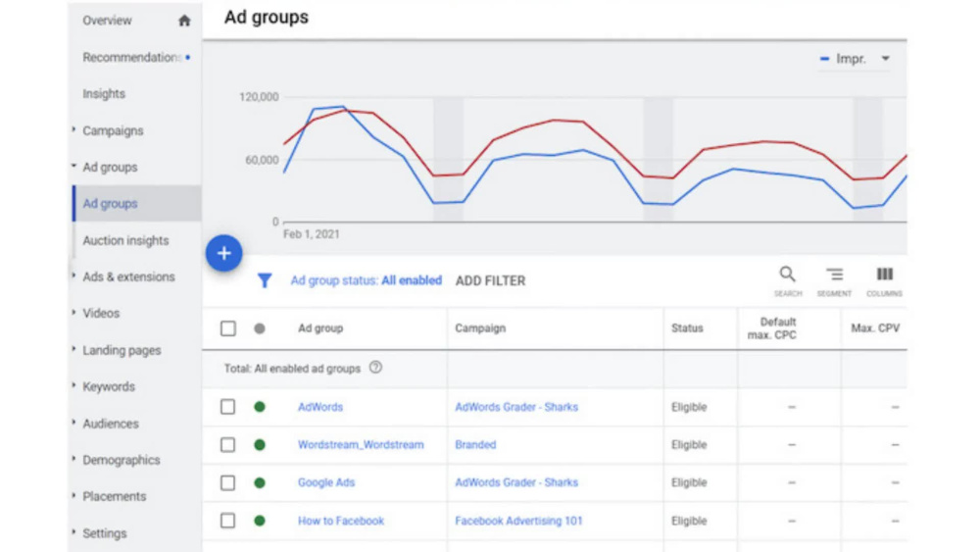Check the box for How to Facebook row
The width and height of the screenshot is (980, 552).
pos(228,521)
